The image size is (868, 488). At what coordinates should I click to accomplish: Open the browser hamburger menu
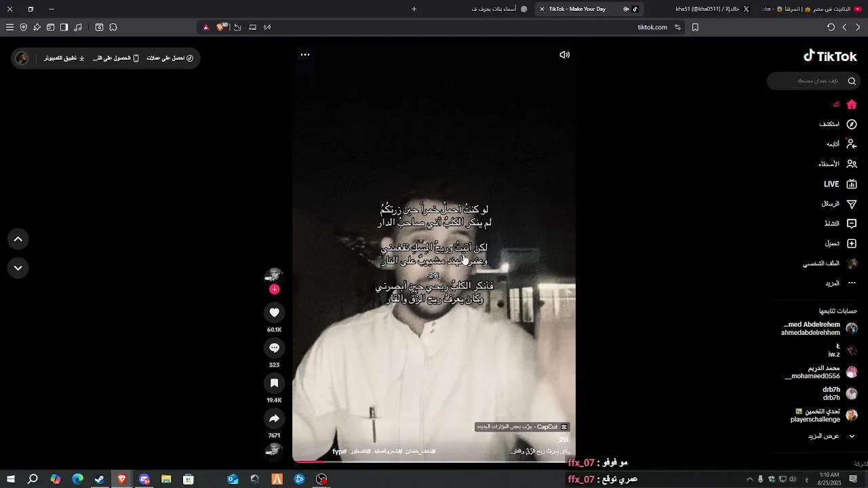pyautogui.click(x=9, y=27)
